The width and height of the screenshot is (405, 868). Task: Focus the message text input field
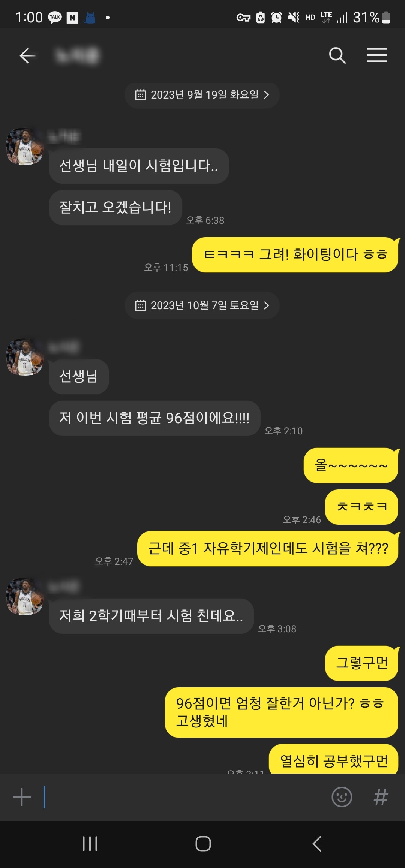coord(184,797)
